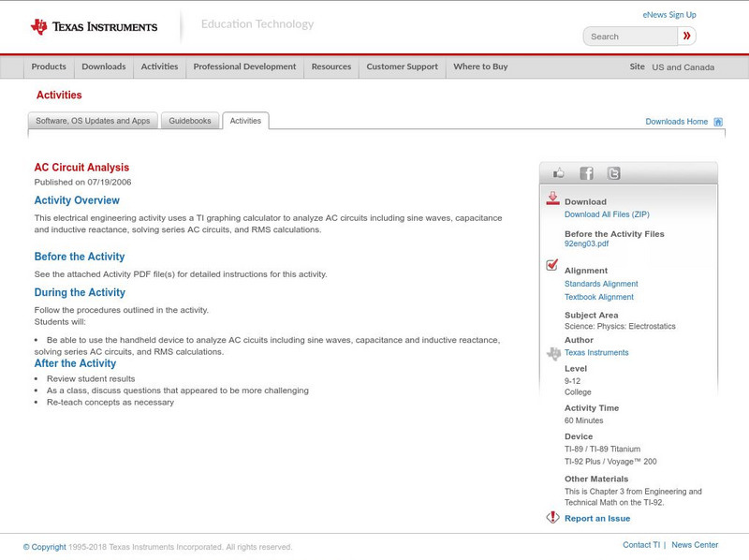Click the Activity Overview heading

pos(77,200)
